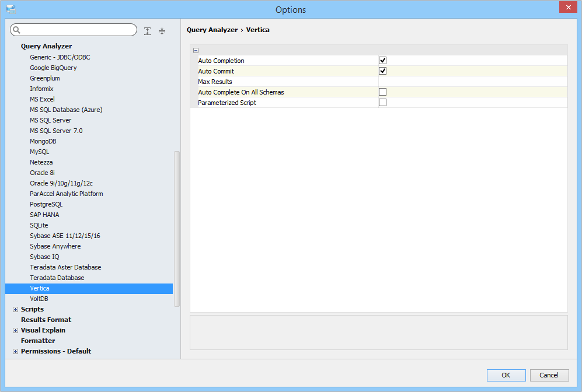Select VoltDB in the tree
The height and width of the screenshot is (392, 582).
[x=39, y=299]
